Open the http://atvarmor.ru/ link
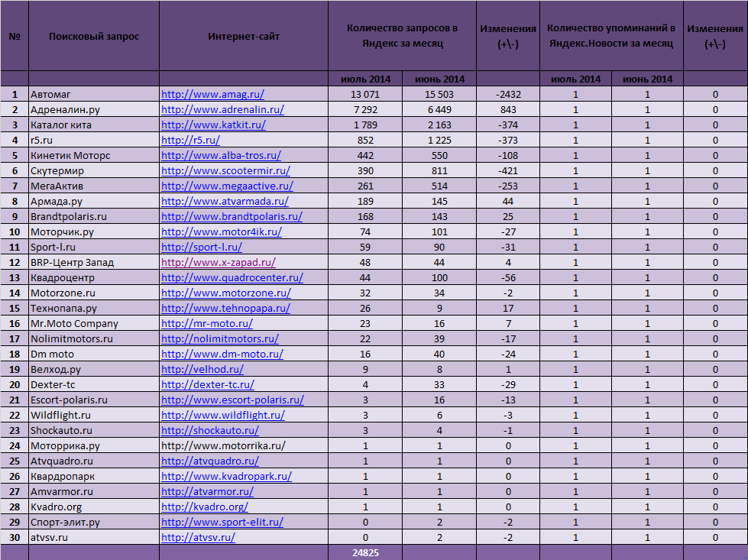748x560 pixels. (x=208, y=491)
